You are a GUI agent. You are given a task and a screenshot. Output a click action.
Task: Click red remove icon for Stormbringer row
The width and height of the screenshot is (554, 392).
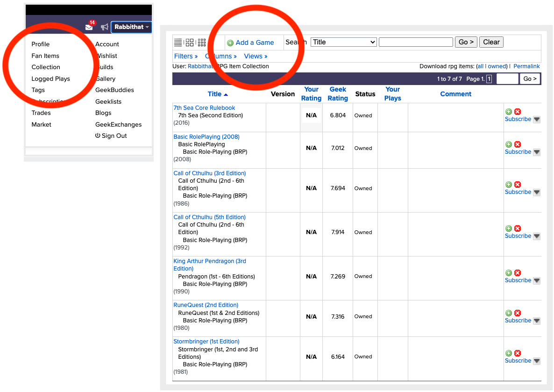[518, 353]
